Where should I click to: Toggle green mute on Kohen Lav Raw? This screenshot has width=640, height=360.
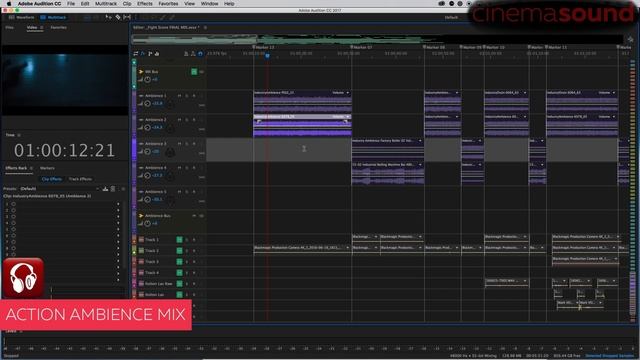(179, 284)
